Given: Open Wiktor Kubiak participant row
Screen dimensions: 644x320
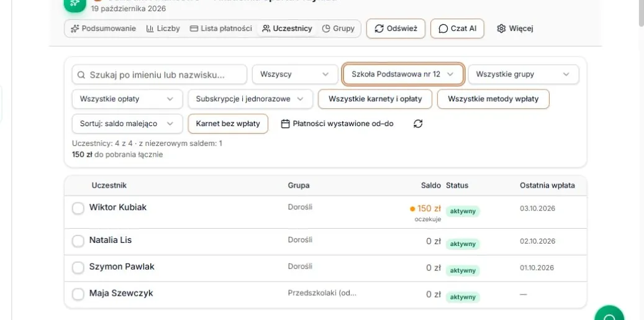Looking at the screenshot, I should (x=325, y=212).
